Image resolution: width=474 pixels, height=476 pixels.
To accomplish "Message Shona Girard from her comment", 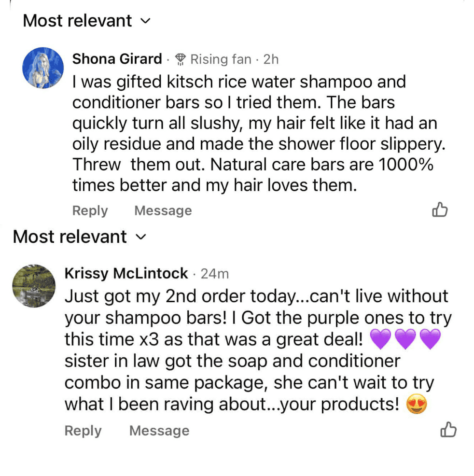I will pos(163,211).
